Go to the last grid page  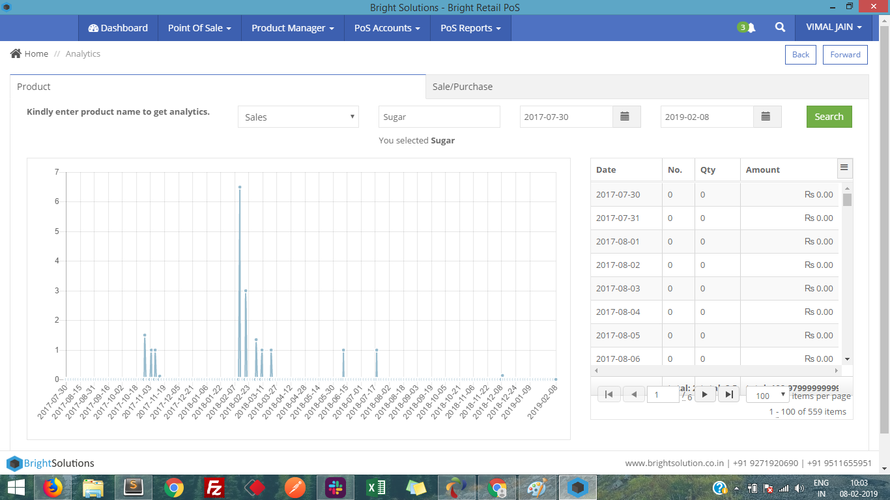(729, 394)
